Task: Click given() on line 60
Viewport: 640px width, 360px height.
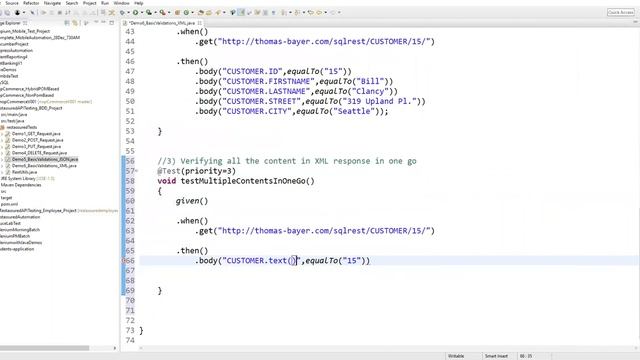Action: click(191, 201)
